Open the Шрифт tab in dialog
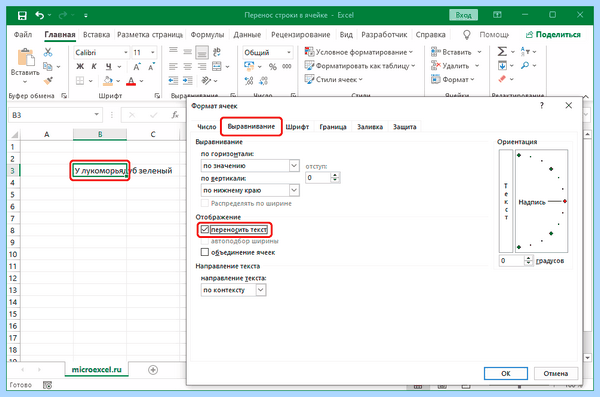Image resolution: width=600 pixels, height=397 pixels. pyautogui.click(x=297, y=127)
